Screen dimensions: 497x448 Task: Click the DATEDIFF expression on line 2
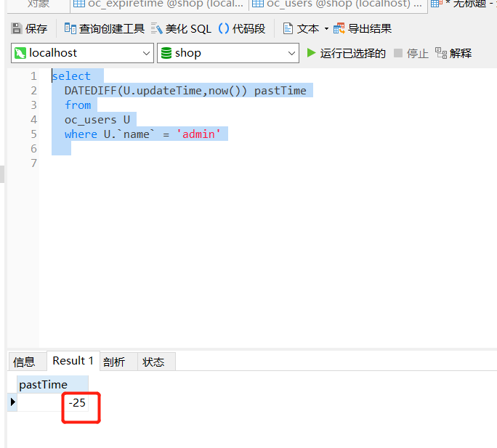coord(155,91)
